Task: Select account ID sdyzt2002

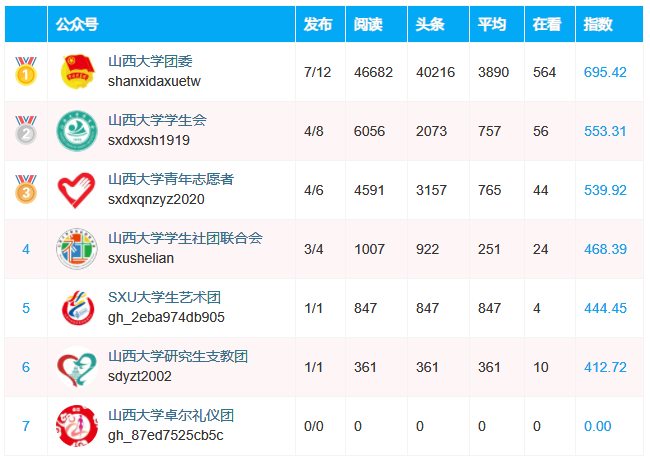Action: 140,376
